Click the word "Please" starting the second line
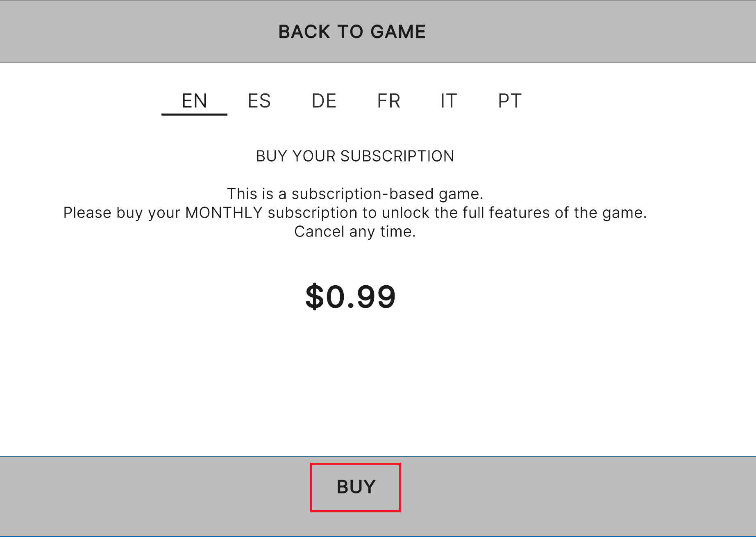Viewport: 756px width, 539px height. coord(87,213)
